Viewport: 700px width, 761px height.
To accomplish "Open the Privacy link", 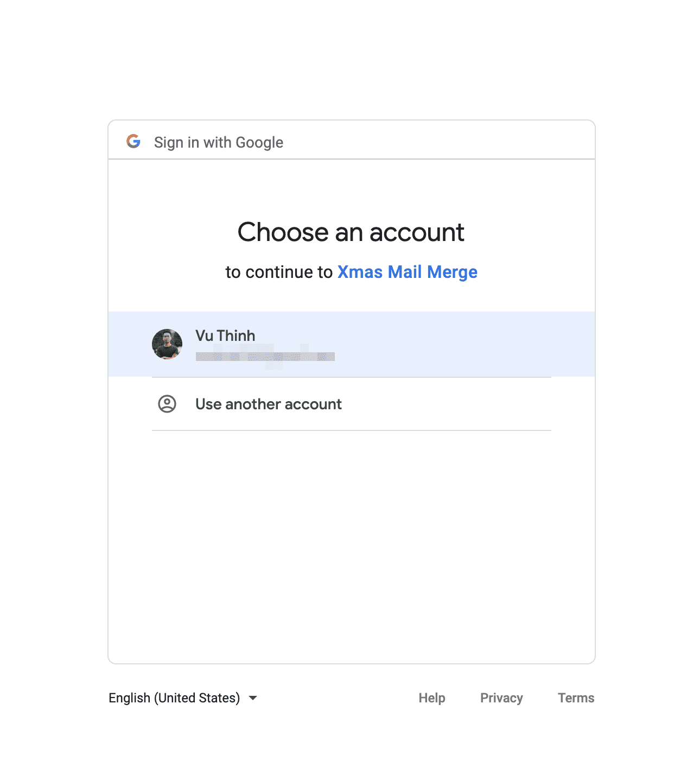I will click(501, 698).
